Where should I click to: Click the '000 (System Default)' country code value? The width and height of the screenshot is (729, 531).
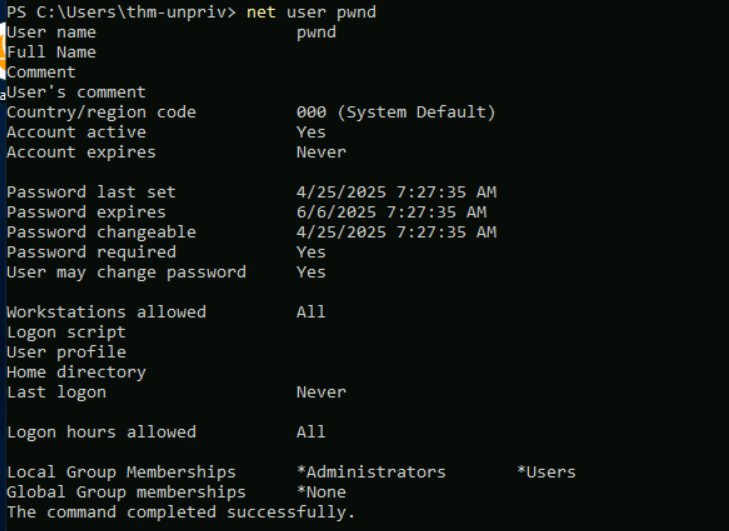click(396, 112)
